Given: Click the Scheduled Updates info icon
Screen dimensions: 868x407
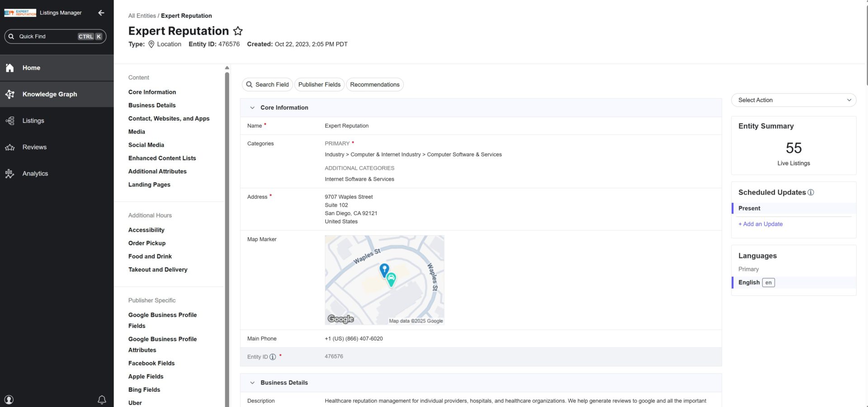Looking at the screenshot, I should pyautogui.click(x=811, y=192).
